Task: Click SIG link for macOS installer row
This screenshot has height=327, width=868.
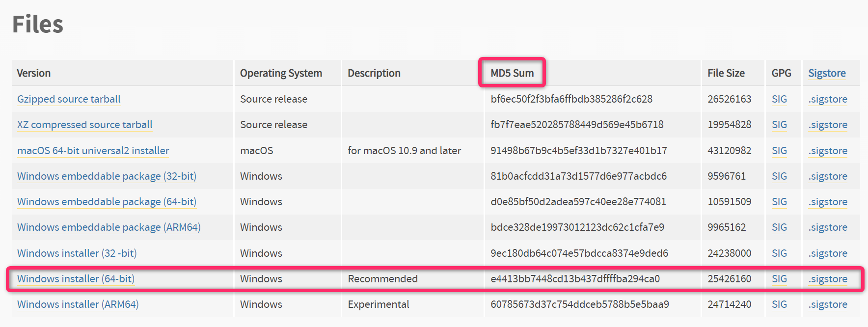Action: tap(779, 151)
